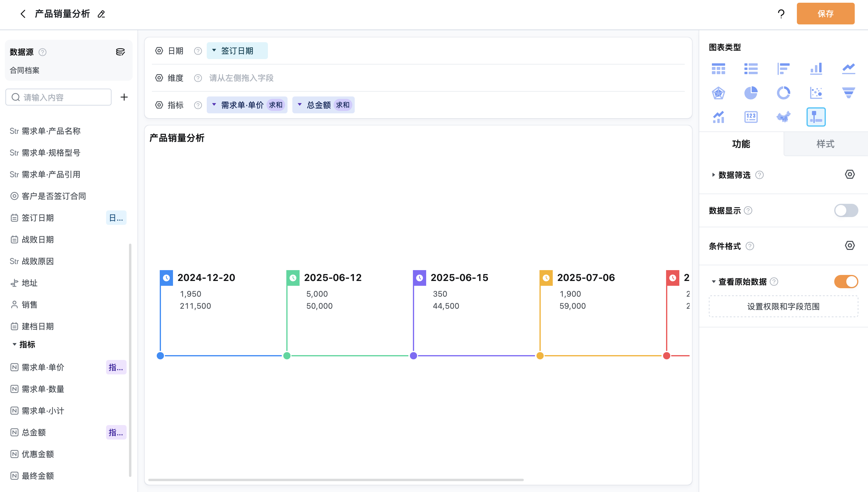Add a field with the plus icon
The width and height of the screenshot is (868, 492).
point(124,97)
